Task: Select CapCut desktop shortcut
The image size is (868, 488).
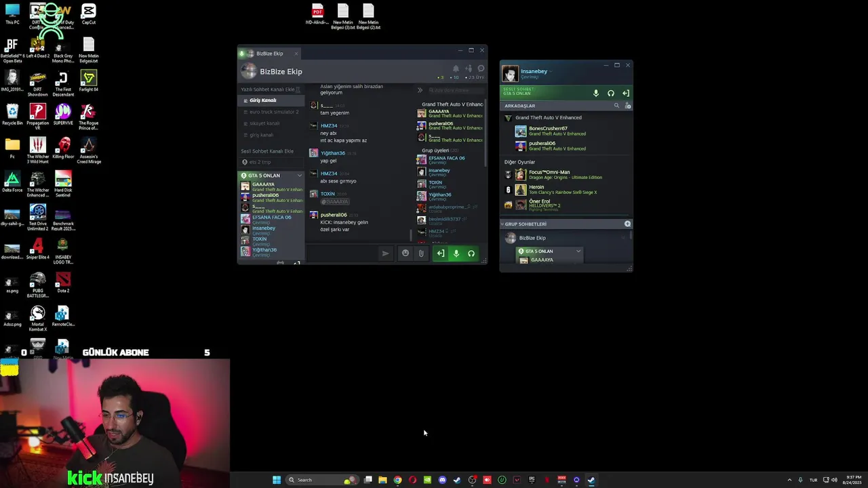Action: (89, 14)
